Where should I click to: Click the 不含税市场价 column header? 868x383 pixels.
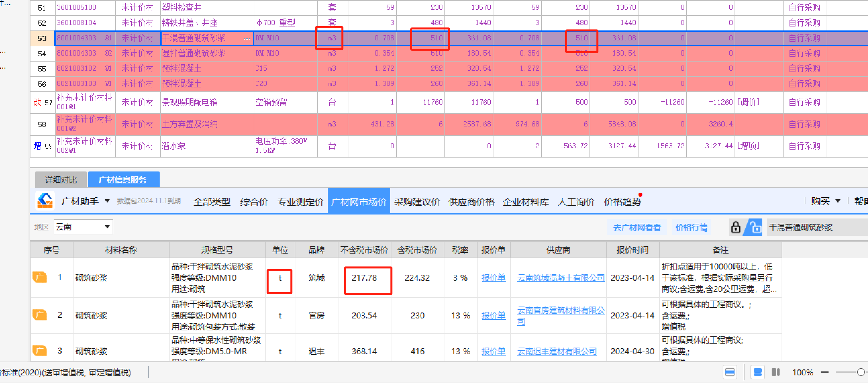pos(364,250)
